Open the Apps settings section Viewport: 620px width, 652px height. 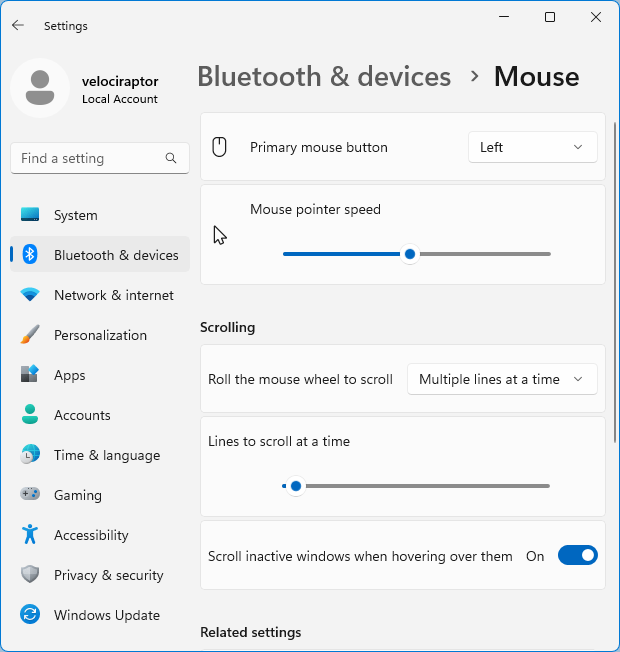(x=70, y=375)
